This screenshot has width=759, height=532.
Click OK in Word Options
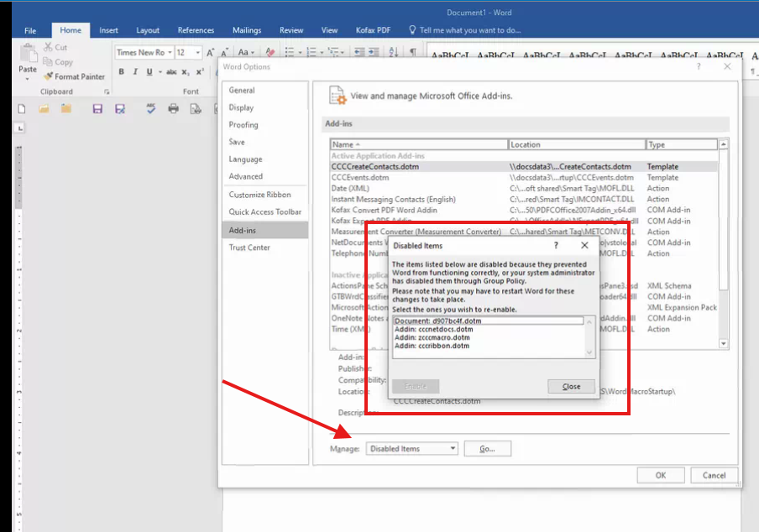pyautogui.click(x=660, y=475)
